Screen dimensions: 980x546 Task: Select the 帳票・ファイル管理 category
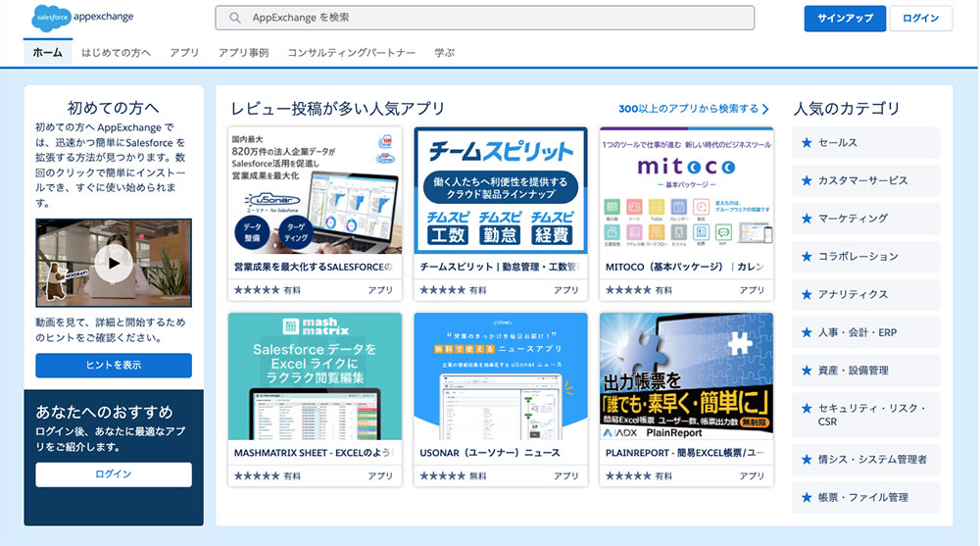pos(866,497)
